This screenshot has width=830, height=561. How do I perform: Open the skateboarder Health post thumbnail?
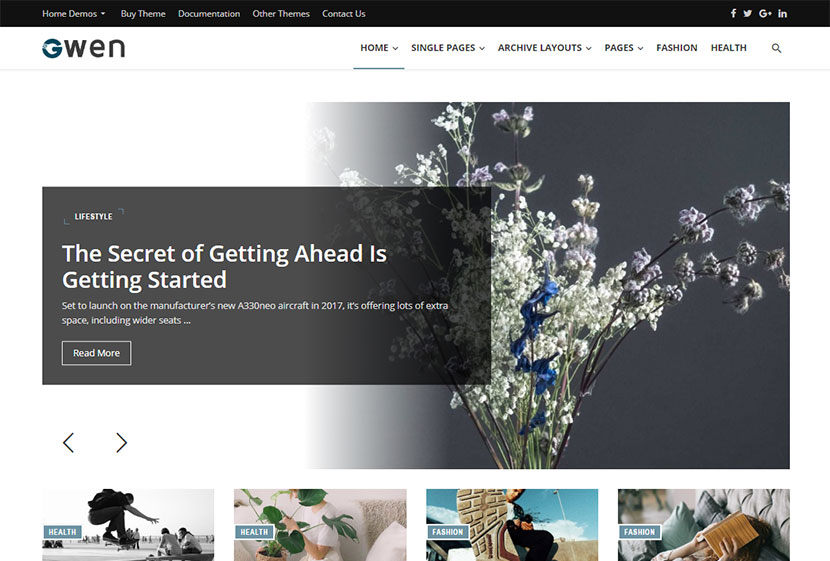point(128,524)
